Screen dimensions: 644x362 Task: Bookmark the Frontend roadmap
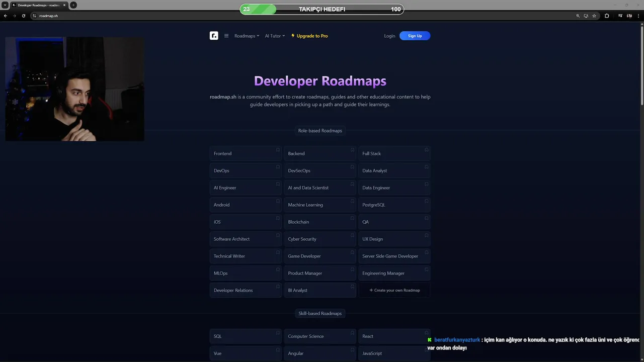point(278,150)
